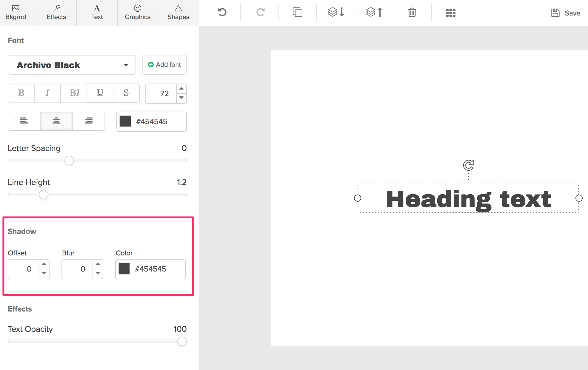Increase font size with up stepper

[x=181, y=89]
